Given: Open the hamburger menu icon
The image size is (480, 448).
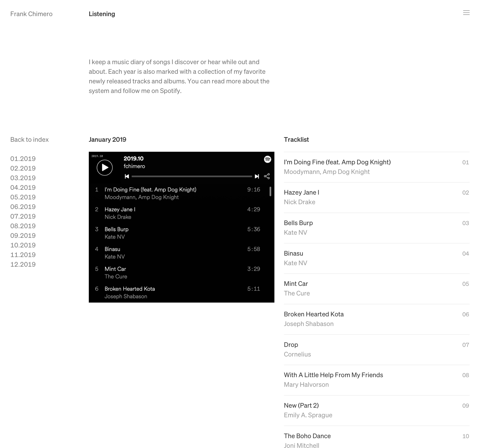Looking at the screenshot, I should pyautogui.click(x=466, y=13).
